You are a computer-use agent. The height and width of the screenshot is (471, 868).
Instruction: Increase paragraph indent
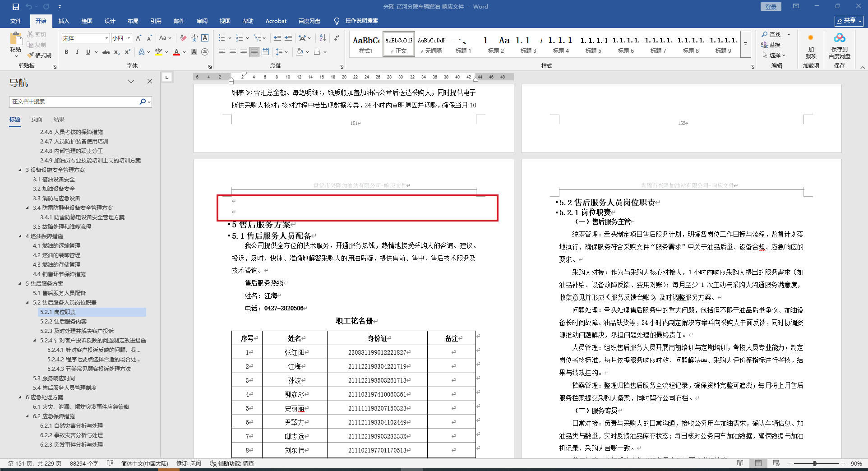coord(288,38)
